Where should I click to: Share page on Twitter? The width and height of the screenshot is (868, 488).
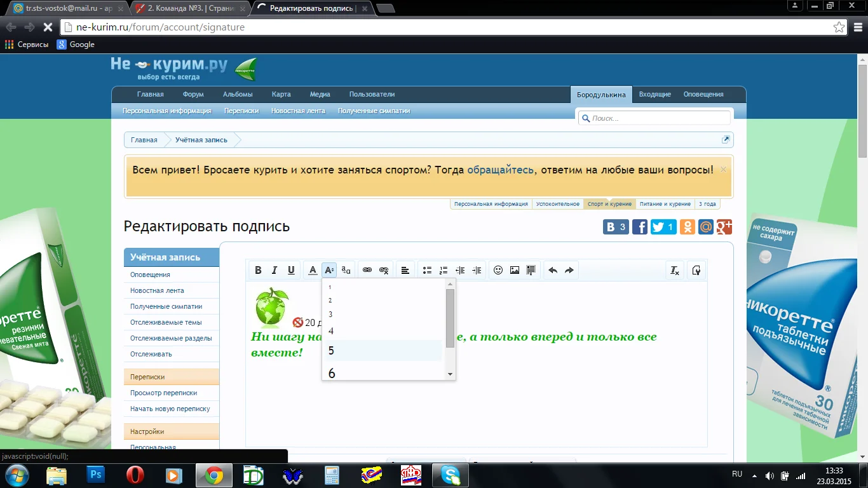[x=663, y=227]
